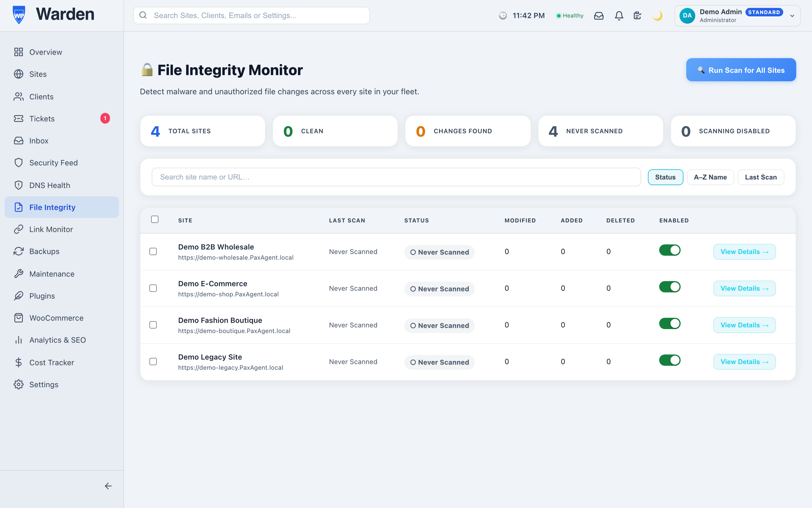Click the Backups refresh icon
The height and width of the screenshot is (508, 812).
pos(18,251)
